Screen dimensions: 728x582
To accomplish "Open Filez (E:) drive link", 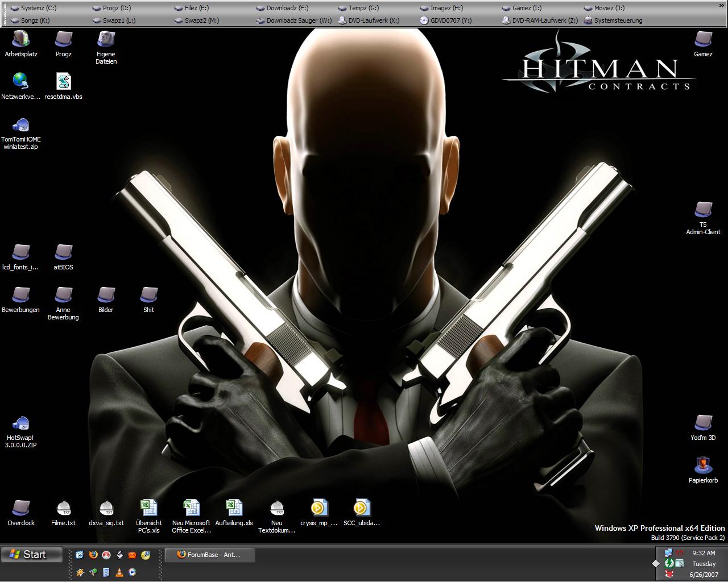I will 192,8.
